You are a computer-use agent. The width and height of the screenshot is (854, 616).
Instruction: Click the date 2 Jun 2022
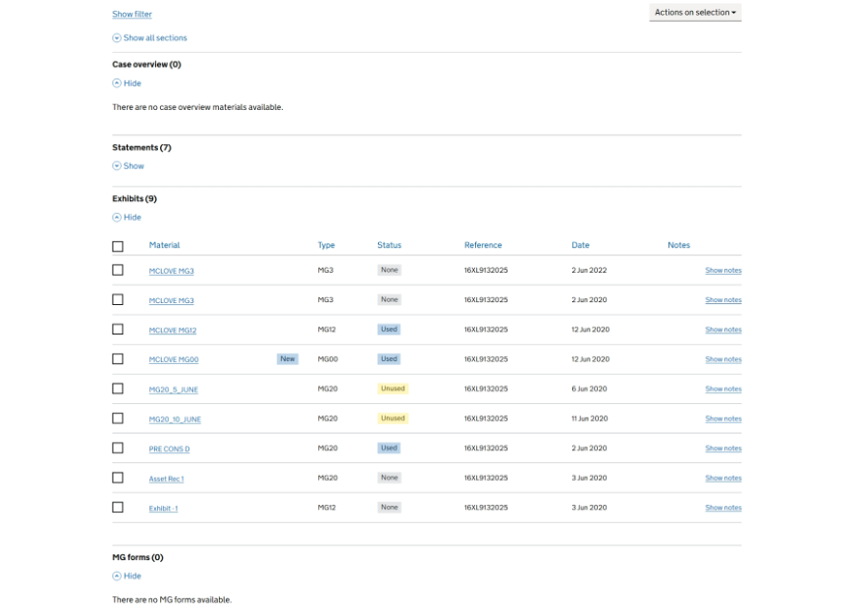(x=589, y=270)
